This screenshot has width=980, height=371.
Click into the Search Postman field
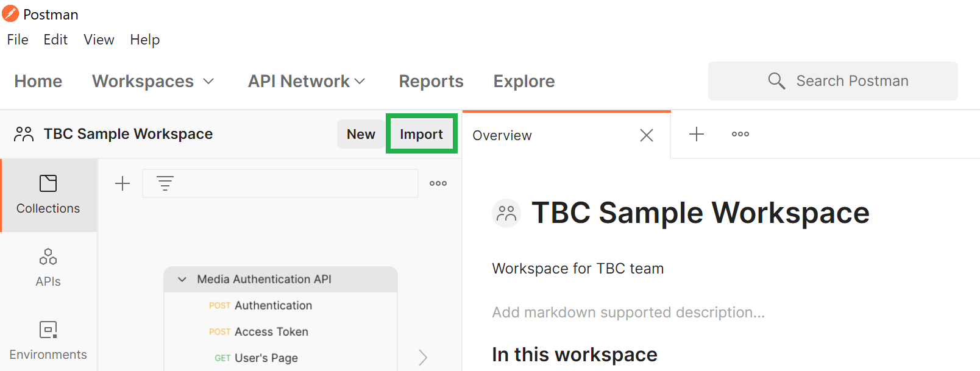[x=833, y=80]
